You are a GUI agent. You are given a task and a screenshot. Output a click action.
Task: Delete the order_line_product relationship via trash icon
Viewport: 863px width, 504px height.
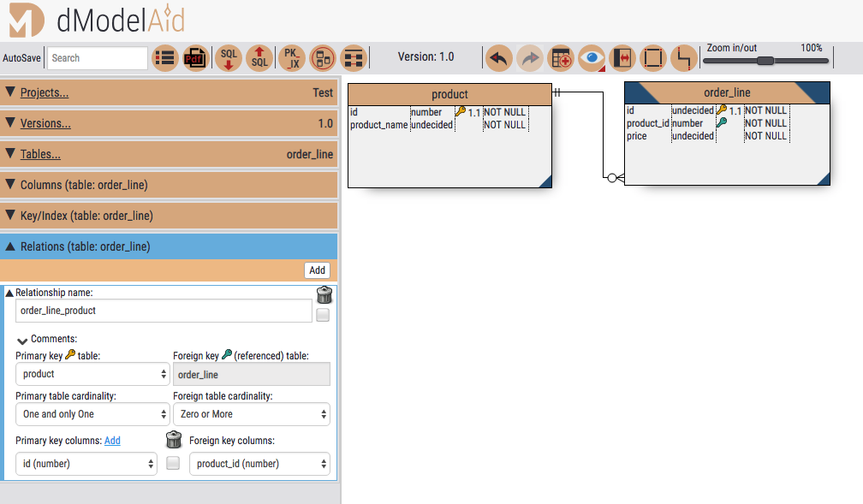(324, 296)
